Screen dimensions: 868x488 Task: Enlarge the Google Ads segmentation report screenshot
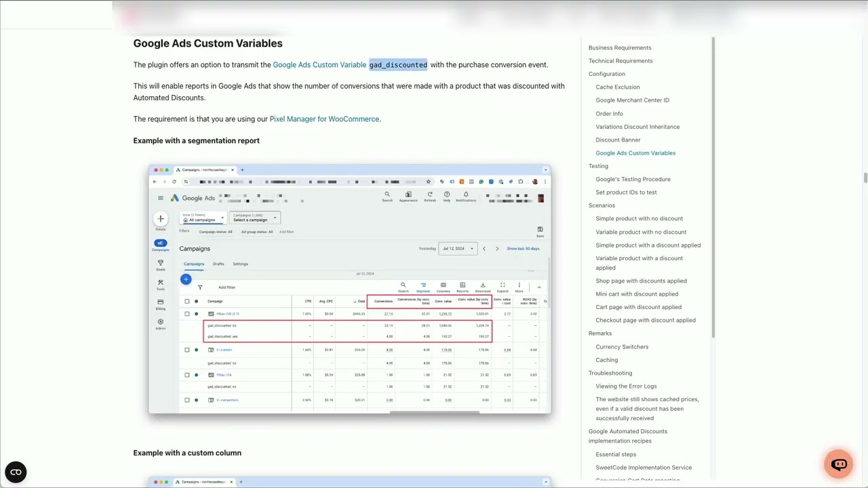tap(350, 289)
